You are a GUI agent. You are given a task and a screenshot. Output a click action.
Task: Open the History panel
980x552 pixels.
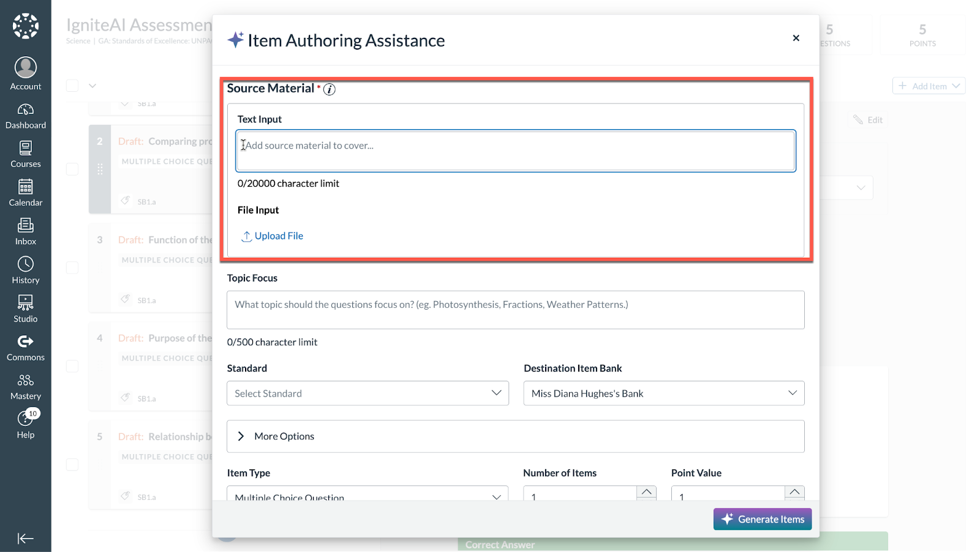(26, 270)
